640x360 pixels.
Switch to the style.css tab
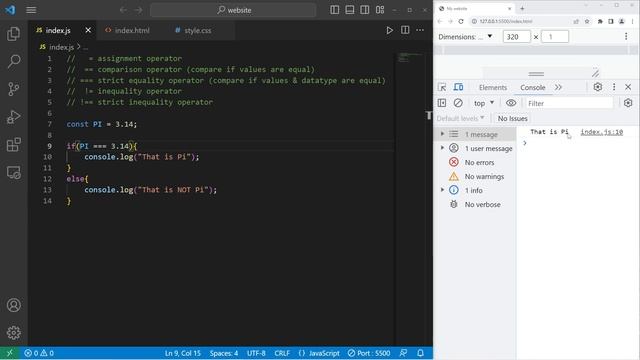[193, 30]
